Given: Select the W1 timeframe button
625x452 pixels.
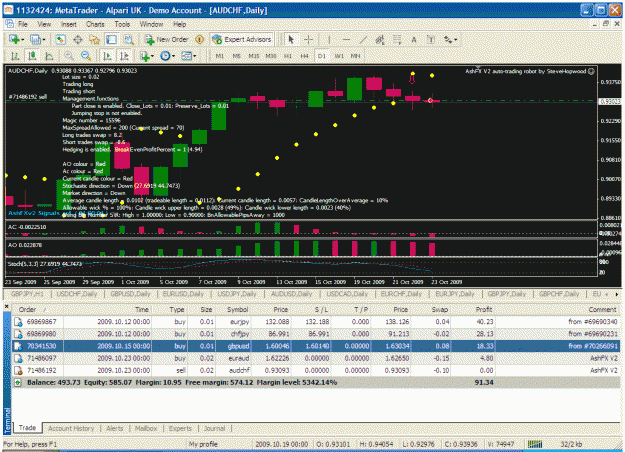Looking at the screenshot, I should tap(339, 56).
